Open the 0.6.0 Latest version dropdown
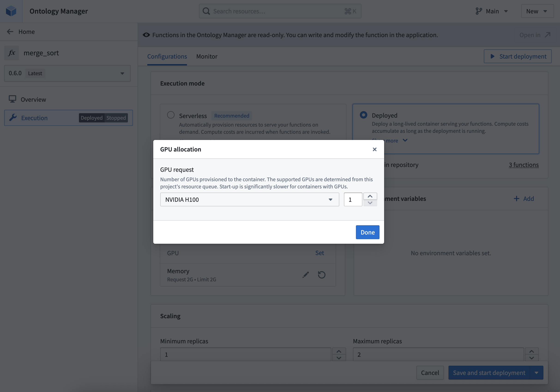The image size is (560, 392). coord(67,73)
